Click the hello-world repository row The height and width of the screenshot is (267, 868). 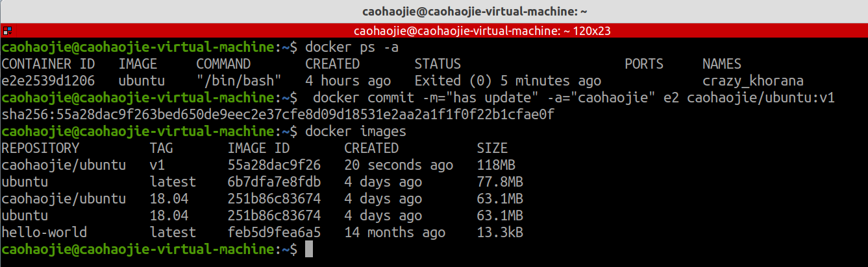point(262,232)
